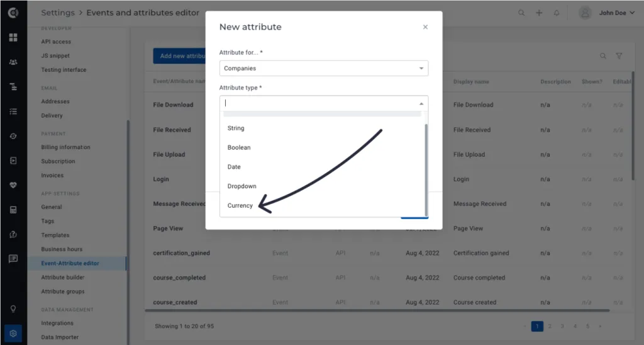Open Subscription settings

click(58, 161)
